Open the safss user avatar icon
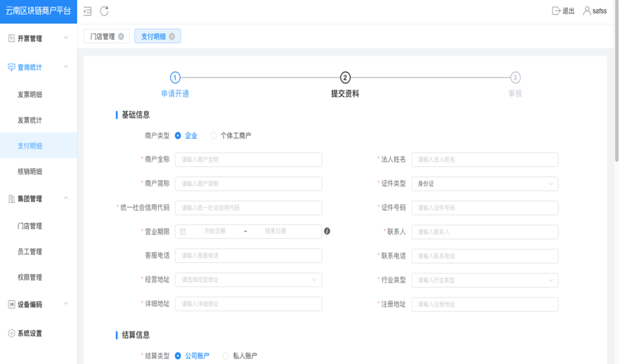Image resolution: width=619 pixels, height=364 pixels. (x=587, y=11)
